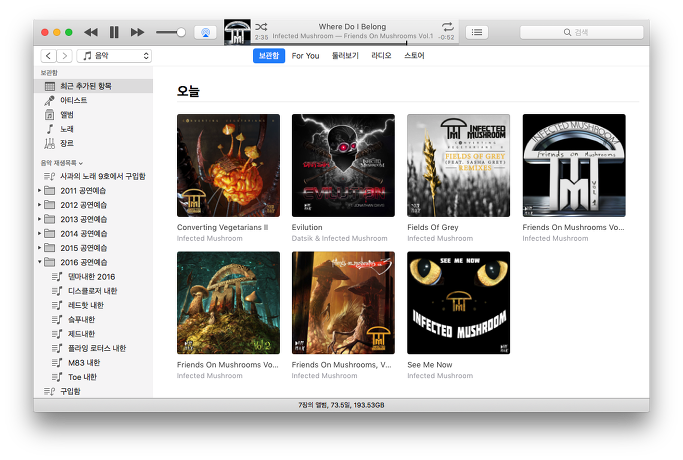Open the Fields Of Grey album cover
This screenshot has width=683, height=460.
click(x=459, y=166)
